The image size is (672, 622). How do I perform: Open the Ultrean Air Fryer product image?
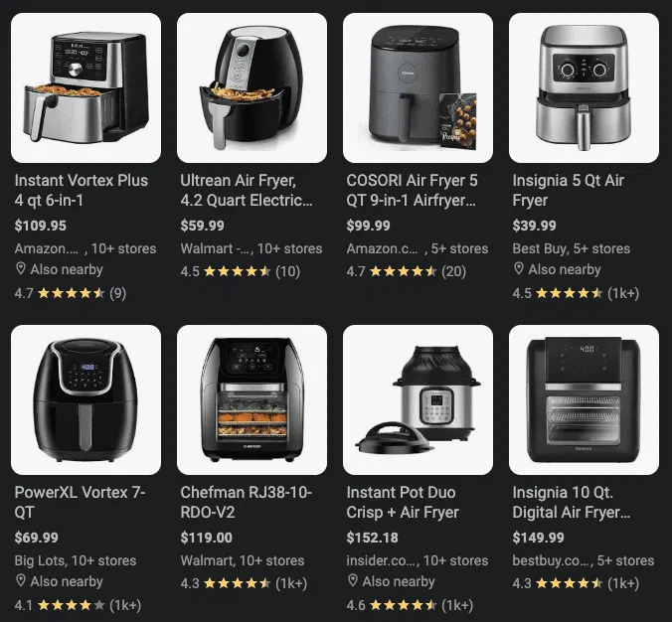(x=252, y=87)
